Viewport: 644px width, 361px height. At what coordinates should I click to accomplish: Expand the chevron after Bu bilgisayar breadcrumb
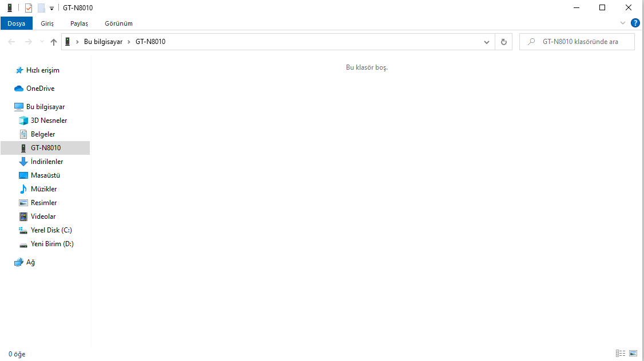[129, 42]
